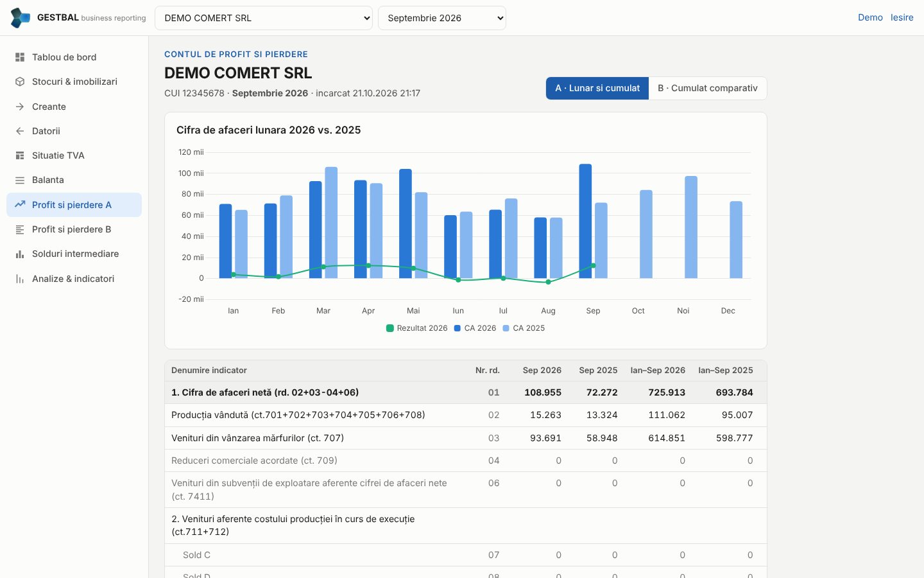Click the Stocuri & imobilizari box icon

20,82
